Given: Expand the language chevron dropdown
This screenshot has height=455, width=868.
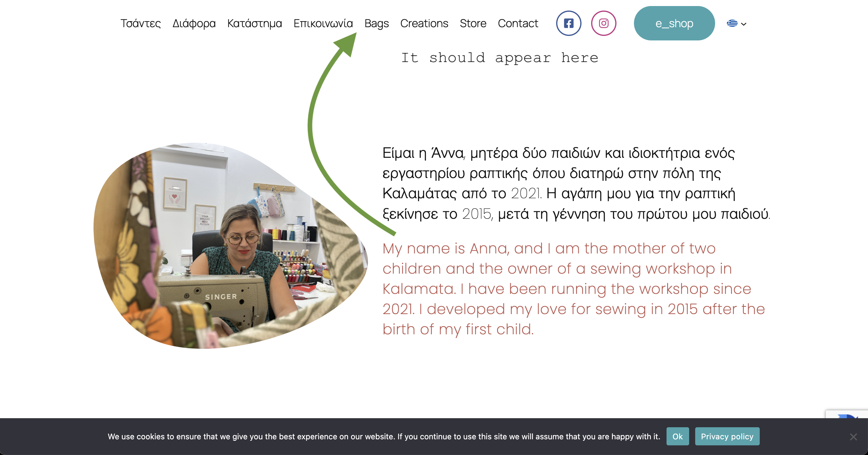Looking at the screenshot, I should pyautogui.click(x=744, y=24).
